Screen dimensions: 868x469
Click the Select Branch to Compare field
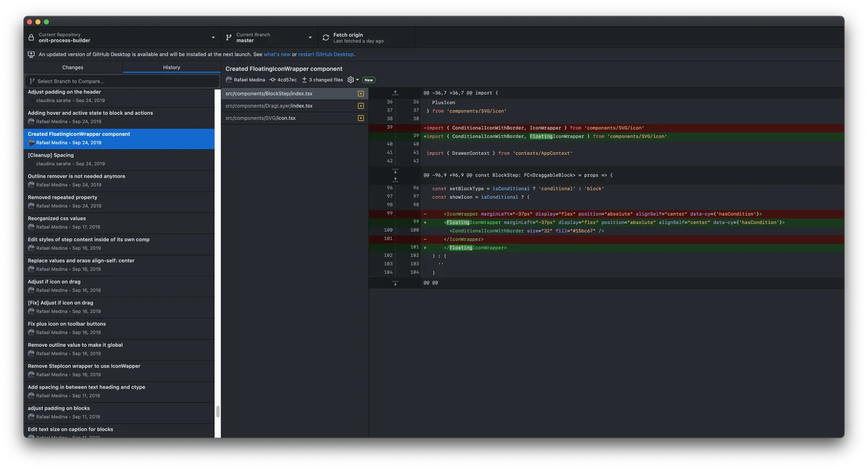tap(122, 81)
